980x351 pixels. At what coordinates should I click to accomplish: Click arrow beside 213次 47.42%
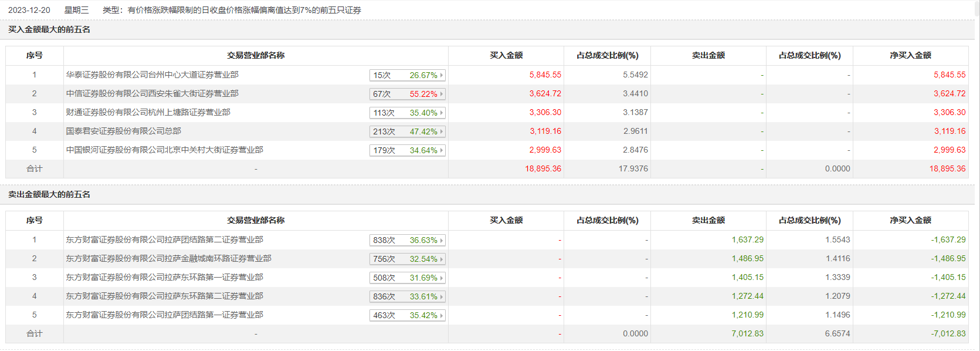coord(442,131)
